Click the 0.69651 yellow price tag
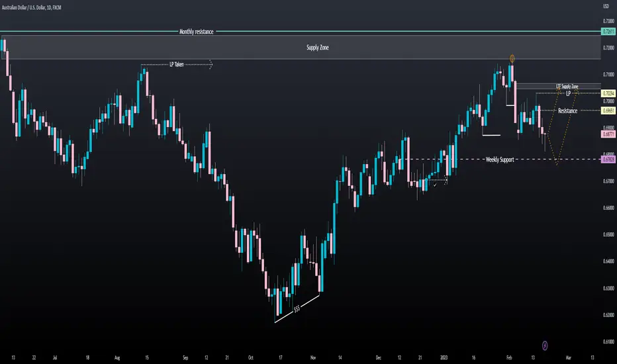Image resolution: width=617 pixels, height=364 pixels. point(608,111)
